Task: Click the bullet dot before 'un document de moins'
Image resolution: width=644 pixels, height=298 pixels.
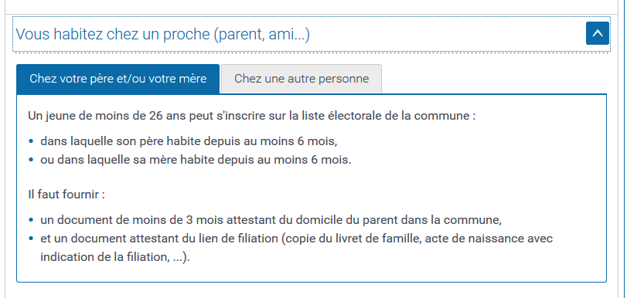Action: (31, 220)
